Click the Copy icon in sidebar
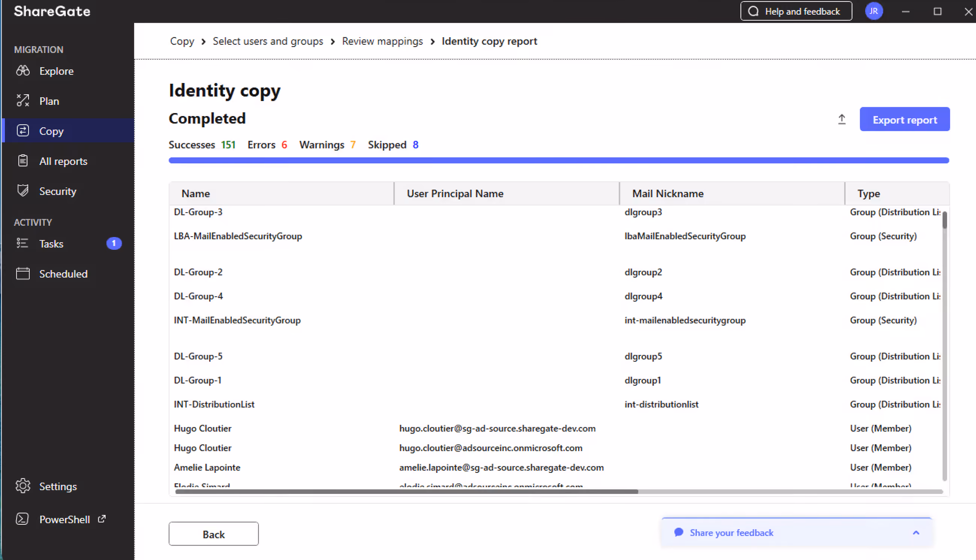This screenshot has width=976, height=560. [23, 131]
